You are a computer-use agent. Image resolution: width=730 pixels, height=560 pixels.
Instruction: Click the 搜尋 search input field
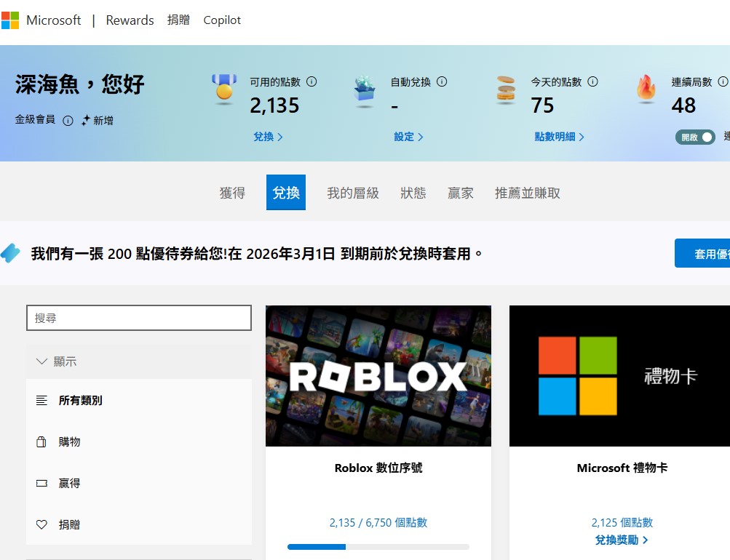click(138, 318)
